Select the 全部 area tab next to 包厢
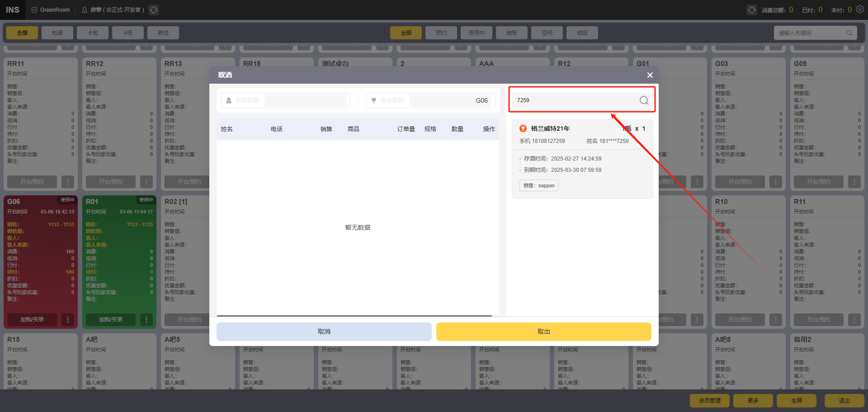Viewport: 868px width, 412px height. click(22, 33)
